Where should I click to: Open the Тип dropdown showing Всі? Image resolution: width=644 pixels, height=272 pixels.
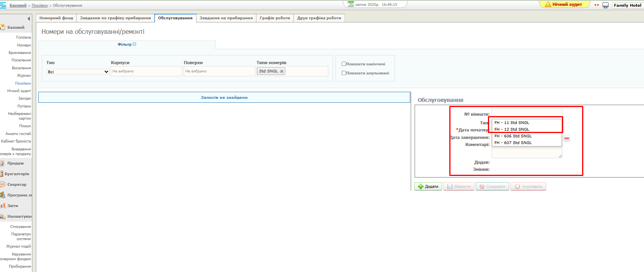(x=78, y=72)
